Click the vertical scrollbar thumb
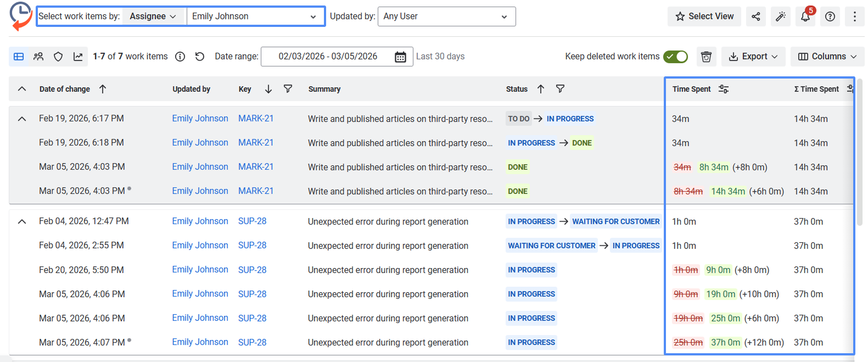This screenshot has height=362, width=868. [x=860, y=152]
